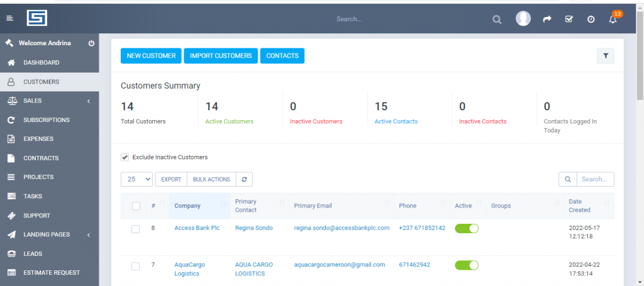Go to Expenses in the sidebar
The image size is (644, 286).
(38, 139)
